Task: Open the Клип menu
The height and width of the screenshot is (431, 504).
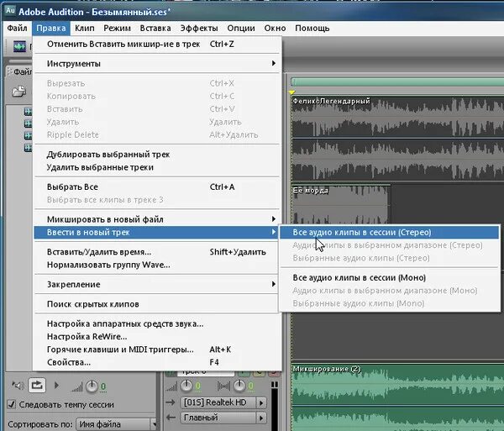Action: pyautogui.click(x=85, y=29)
